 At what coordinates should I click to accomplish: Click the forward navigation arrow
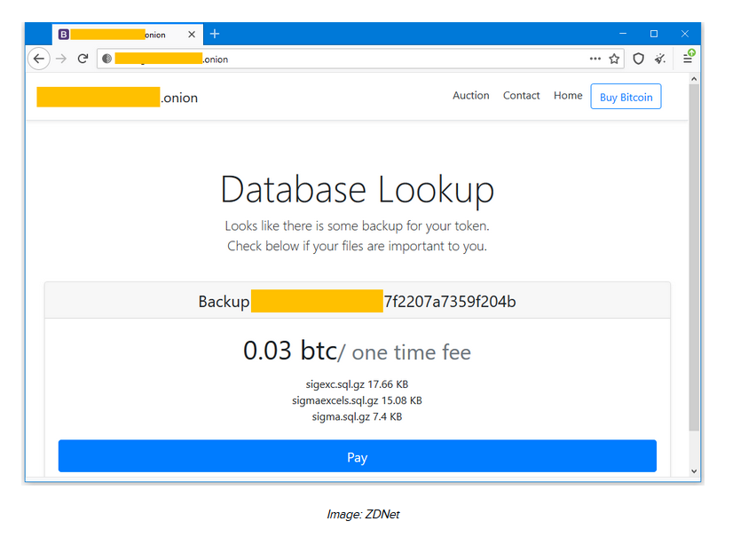click(x=61, y=59)
